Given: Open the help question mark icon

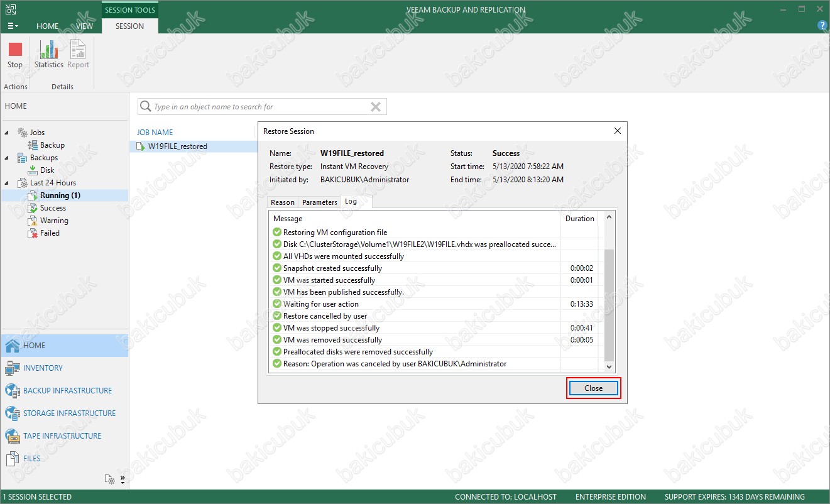Looking at the screenshot, I should tap(822, 26).
